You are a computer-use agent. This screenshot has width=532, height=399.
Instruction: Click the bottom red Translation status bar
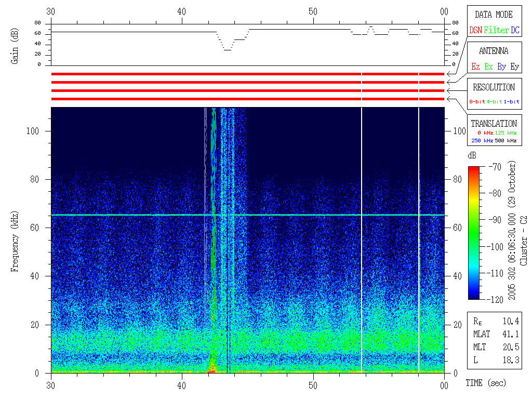[208, 99]
